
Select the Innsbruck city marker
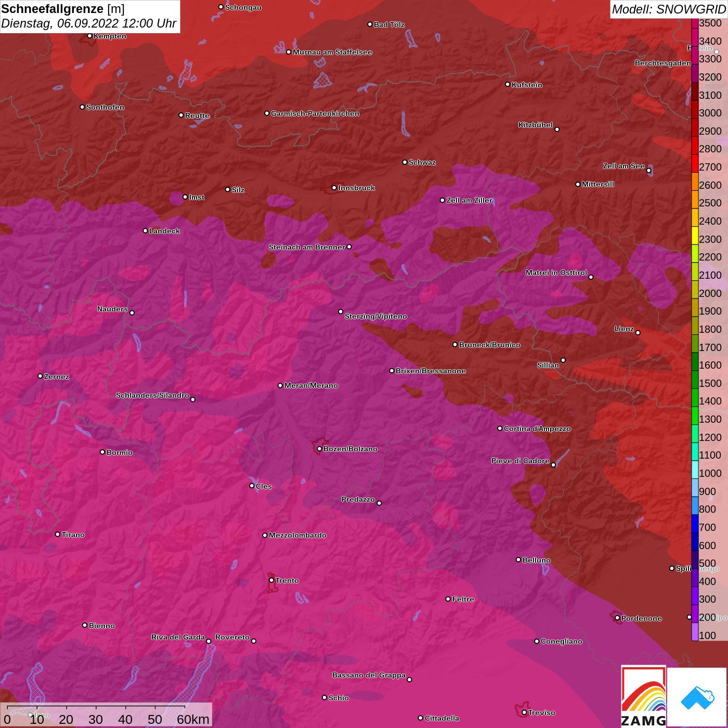point(334,188)
